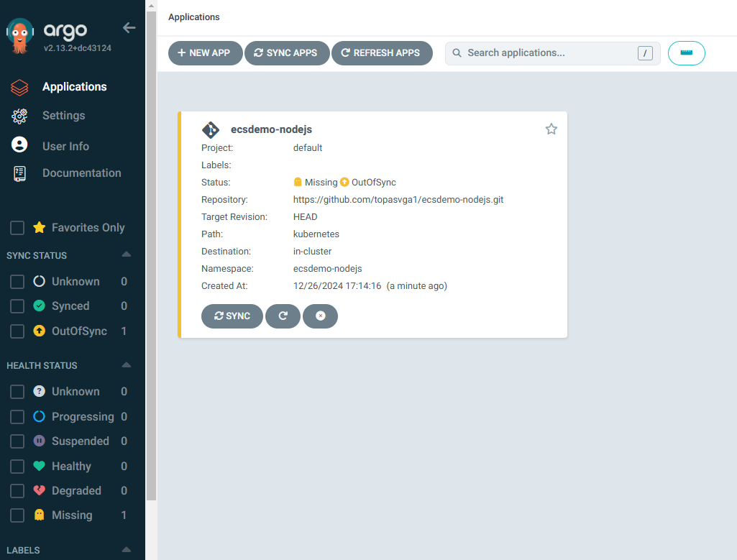The image size is (737, 560).
Task: Check the Synced filter checkbox
Action: click(17, 306)
